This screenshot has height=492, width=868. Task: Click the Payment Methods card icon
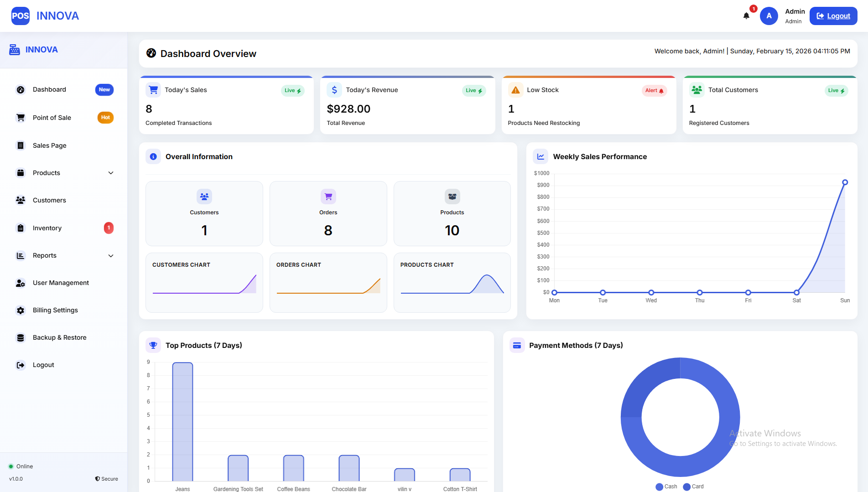(x=517, y=345)
